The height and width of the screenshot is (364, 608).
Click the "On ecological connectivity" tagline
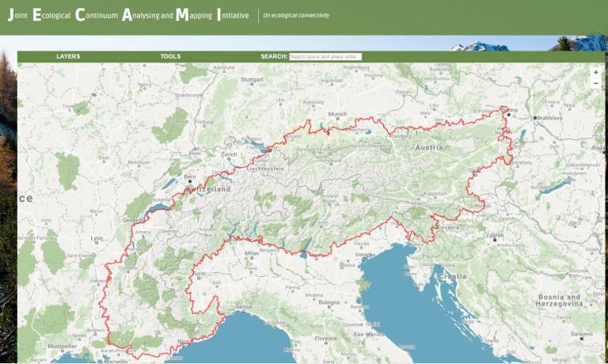tap(296, 16)
